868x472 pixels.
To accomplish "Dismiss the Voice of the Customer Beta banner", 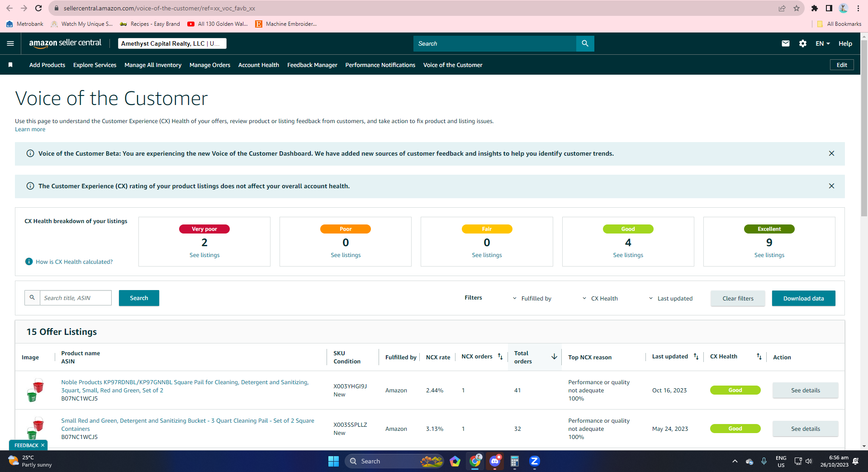I will click(x=831, y=153).
